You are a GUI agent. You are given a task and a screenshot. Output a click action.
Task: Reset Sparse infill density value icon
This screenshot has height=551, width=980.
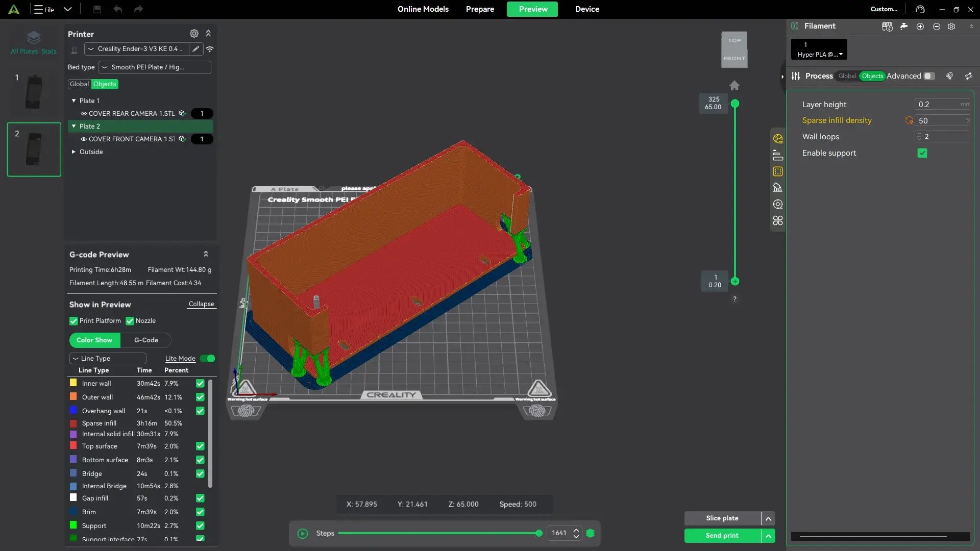click(x=909, y=120)
